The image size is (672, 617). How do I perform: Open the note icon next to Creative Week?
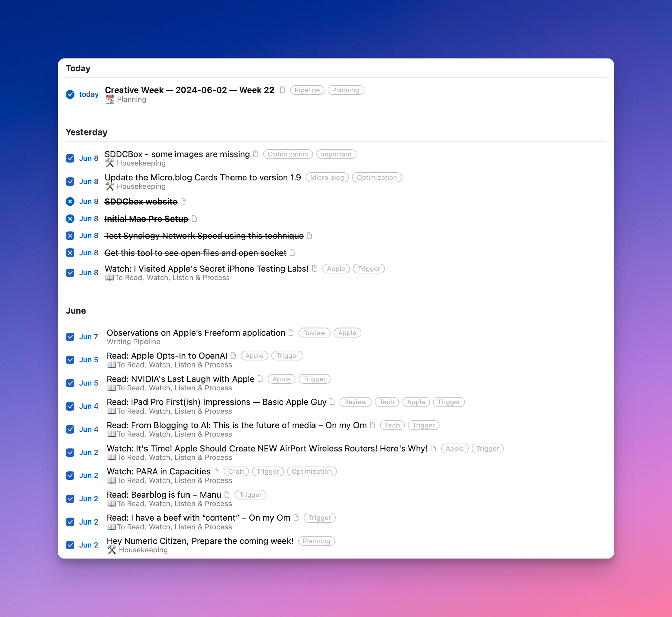pos(282,90)
